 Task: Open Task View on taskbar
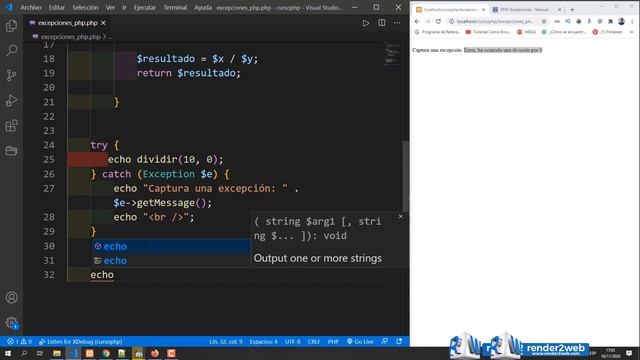40,353
